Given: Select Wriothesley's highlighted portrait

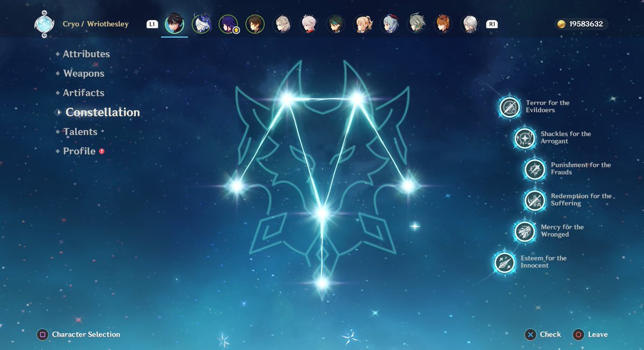Looking at the screenshot, I should pos(174,24).
